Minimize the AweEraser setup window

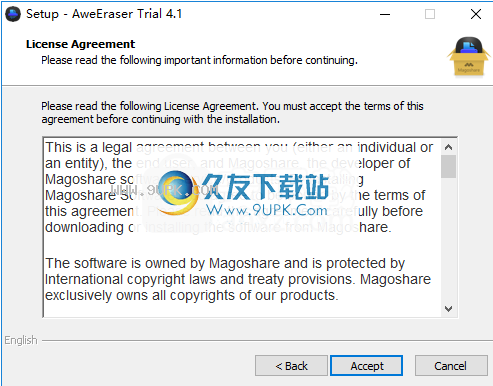tap(385, 14)
